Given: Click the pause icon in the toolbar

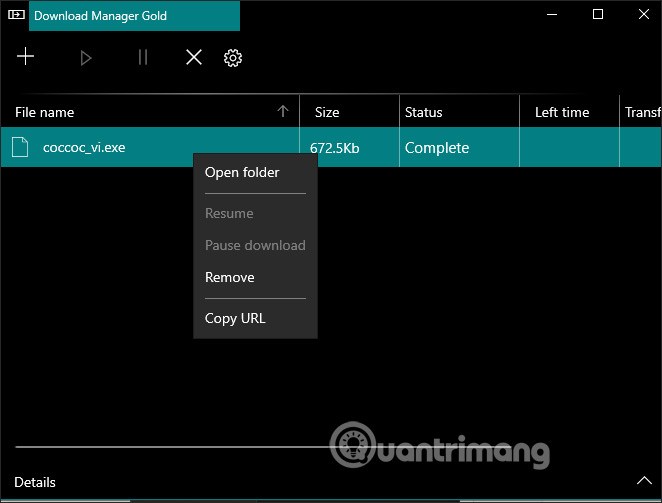Looking at the screenshot, I should pos(143,57).
